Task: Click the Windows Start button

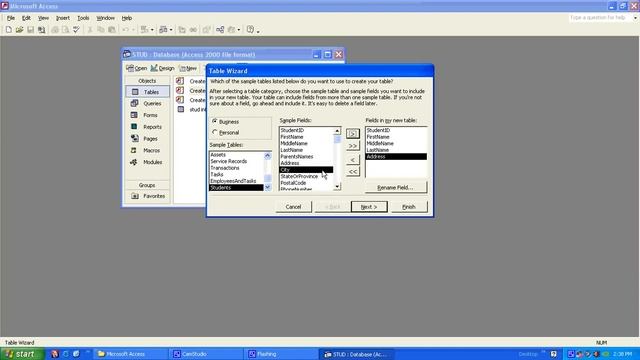Action: 22,354
